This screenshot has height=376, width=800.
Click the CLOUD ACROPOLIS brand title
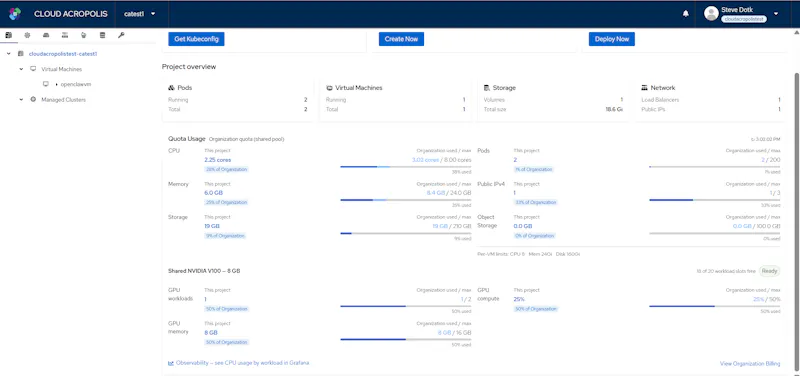point(71,14)
